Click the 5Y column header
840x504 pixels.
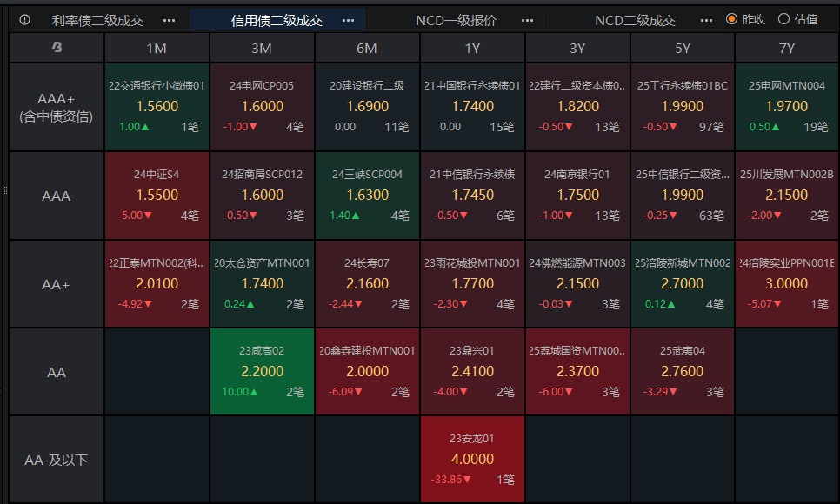[683, 48]
